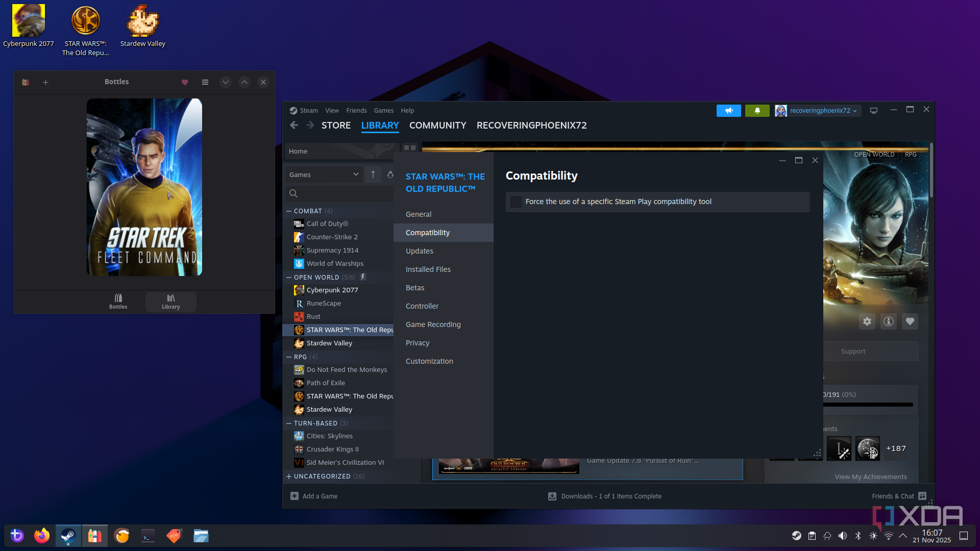Click the plus icon in Bottles header
Screen dimensions: 980x551
45,82
